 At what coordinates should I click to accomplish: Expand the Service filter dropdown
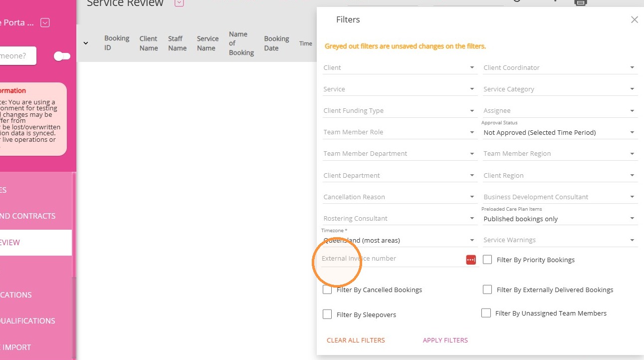[x=400, y=89]
